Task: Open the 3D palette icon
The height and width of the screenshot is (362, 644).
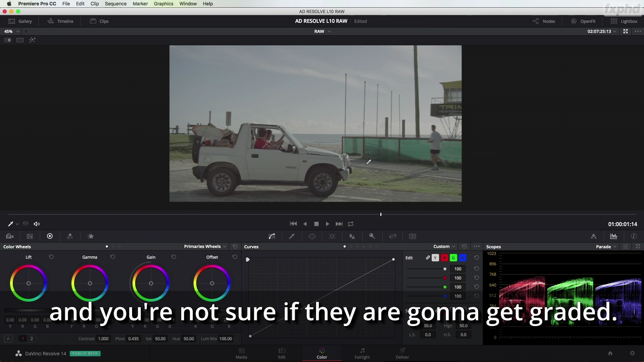Action: [413, 236]
